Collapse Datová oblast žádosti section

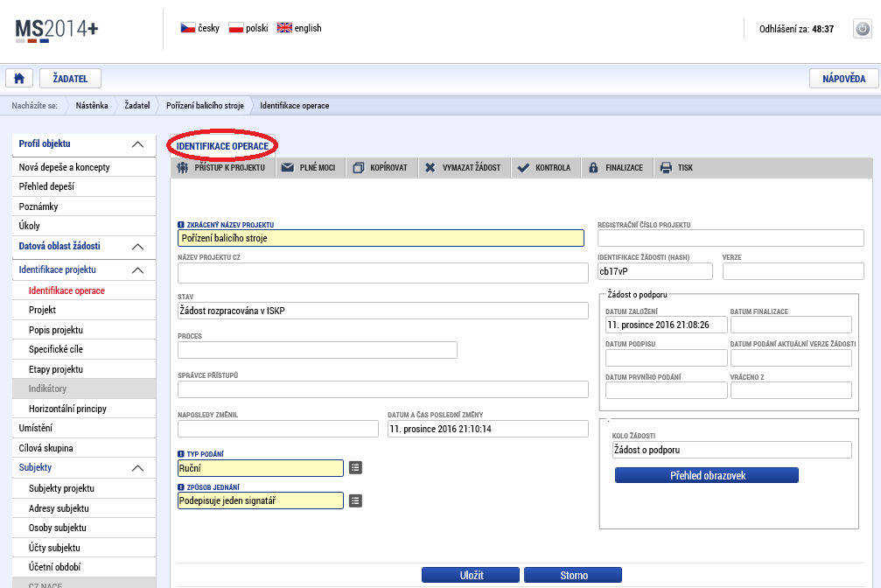(137, 247)
